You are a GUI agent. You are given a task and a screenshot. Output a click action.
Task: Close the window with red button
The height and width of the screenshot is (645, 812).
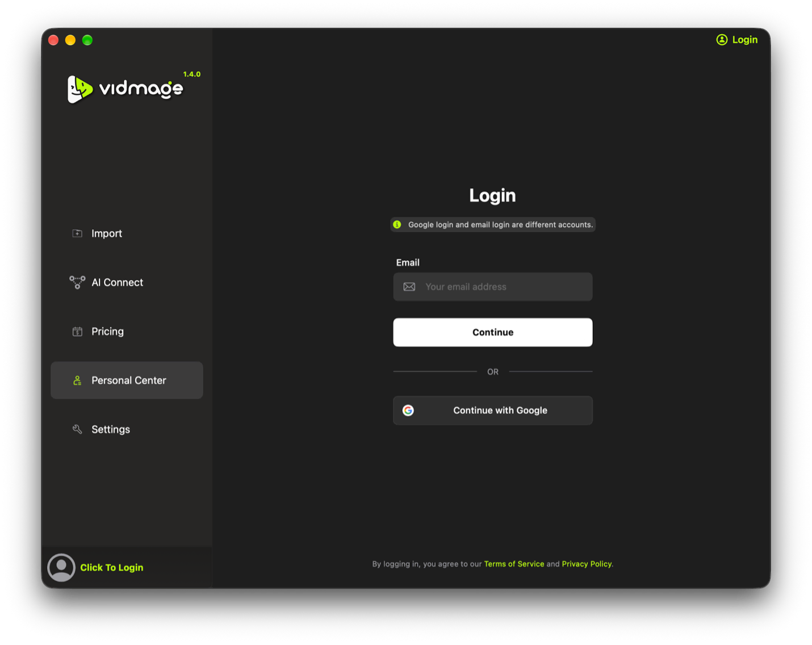[54, 40]
